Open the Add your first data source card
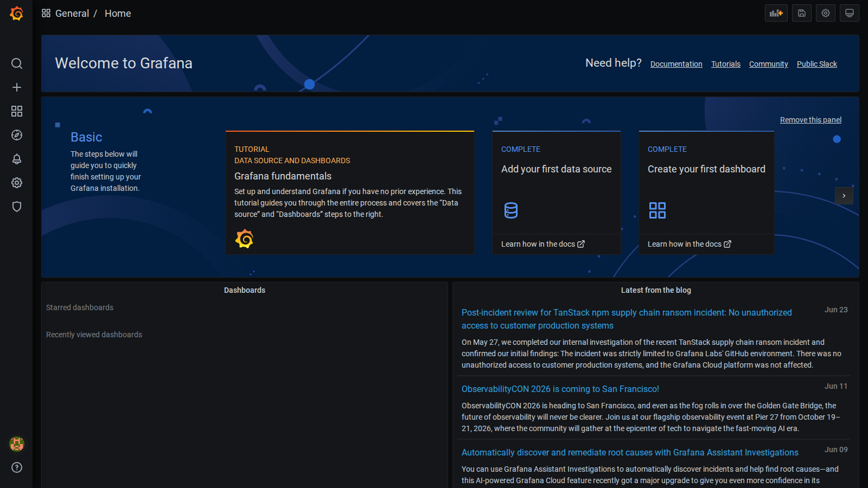Viewport: 868px width, 488px height. point(557,193)
